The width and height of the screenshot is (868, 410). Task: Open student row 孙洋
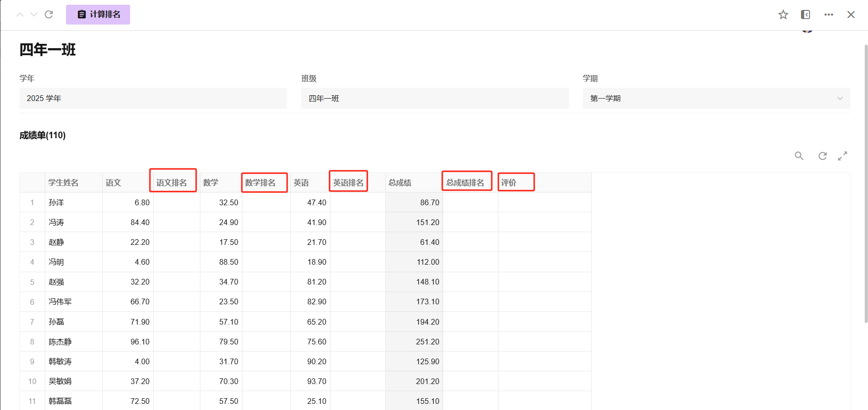[56, 202]
